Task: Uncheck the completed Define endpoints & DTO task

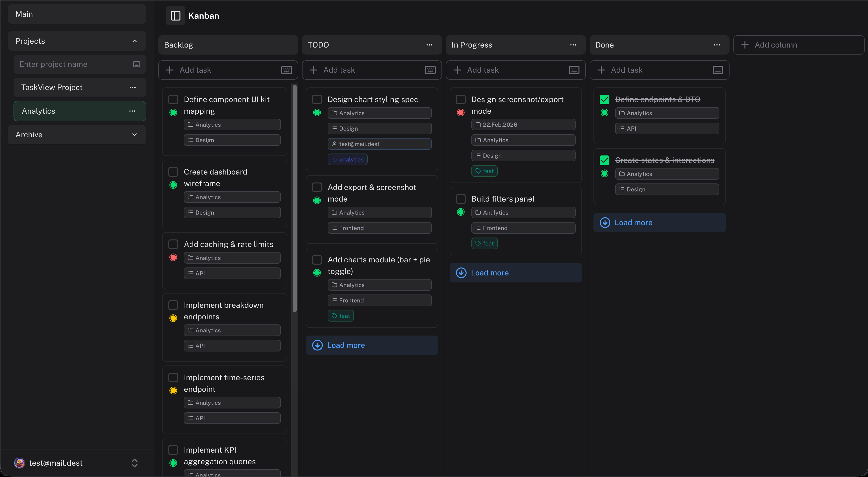Action: click(604, 99)
